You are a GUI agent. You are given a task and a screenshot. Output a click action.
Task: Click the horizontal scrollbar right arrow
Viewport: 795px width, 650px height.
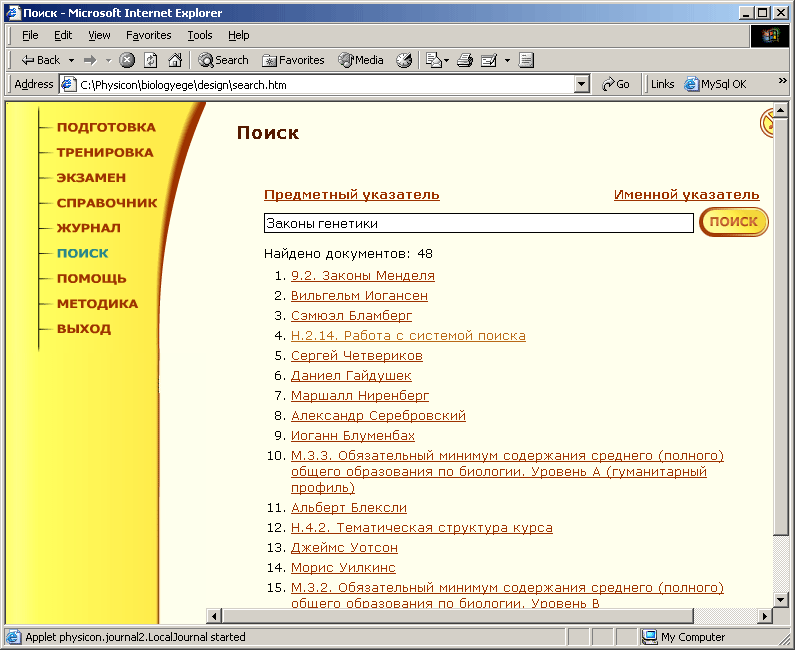(x=766, y=616)
